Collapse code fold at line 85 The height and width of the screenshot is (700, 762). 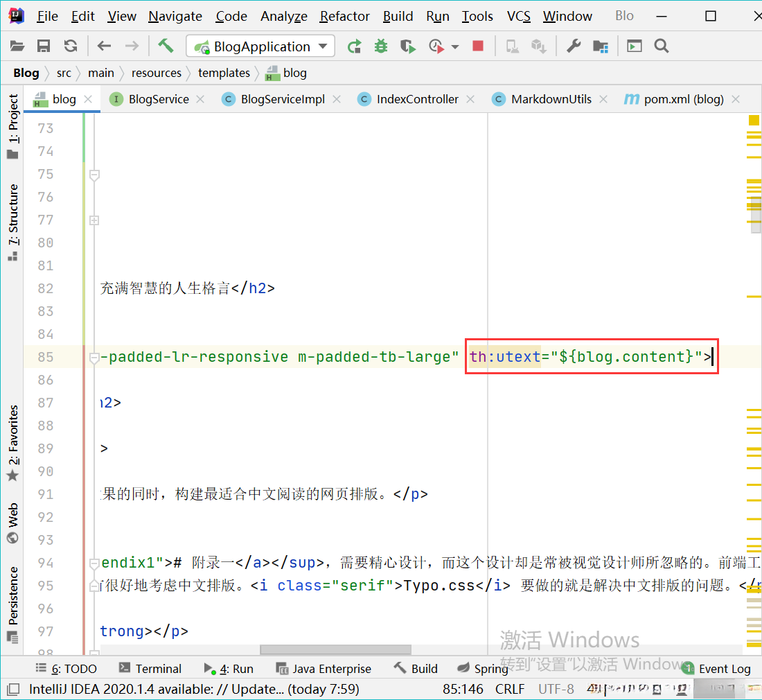[x=95, y=358]
